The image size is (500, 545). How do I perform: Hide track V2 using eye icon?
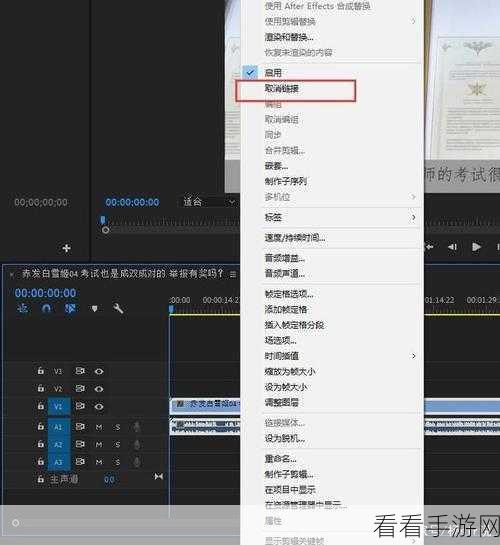click(x=99, y=389)
